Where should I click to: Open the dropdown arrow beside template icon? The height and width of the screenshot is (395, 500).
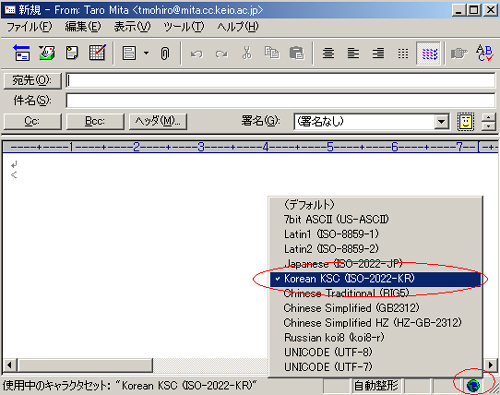click(146, 53)
